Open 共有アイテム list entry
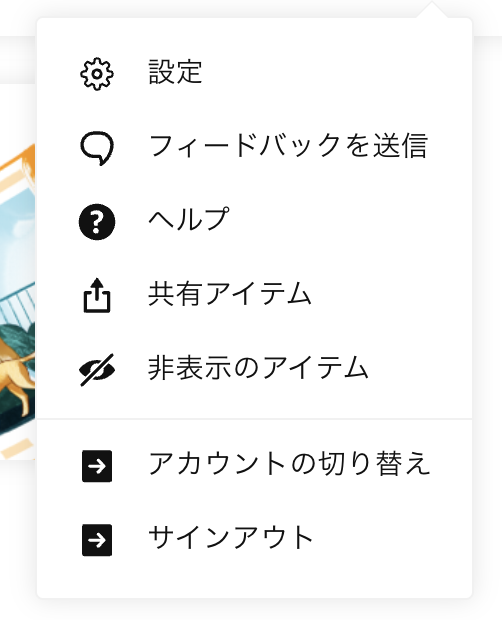Screen dimensions: 502x620 pos(230,293)
